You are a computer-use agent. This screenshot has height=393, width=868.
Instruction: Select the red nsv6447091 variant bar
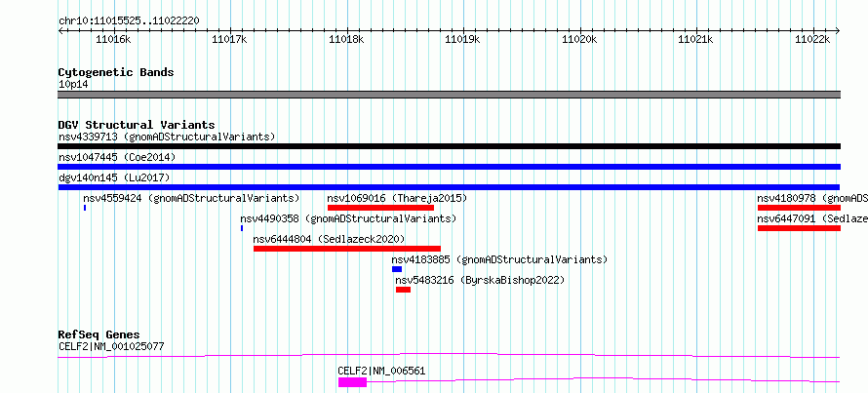[800, 228]
